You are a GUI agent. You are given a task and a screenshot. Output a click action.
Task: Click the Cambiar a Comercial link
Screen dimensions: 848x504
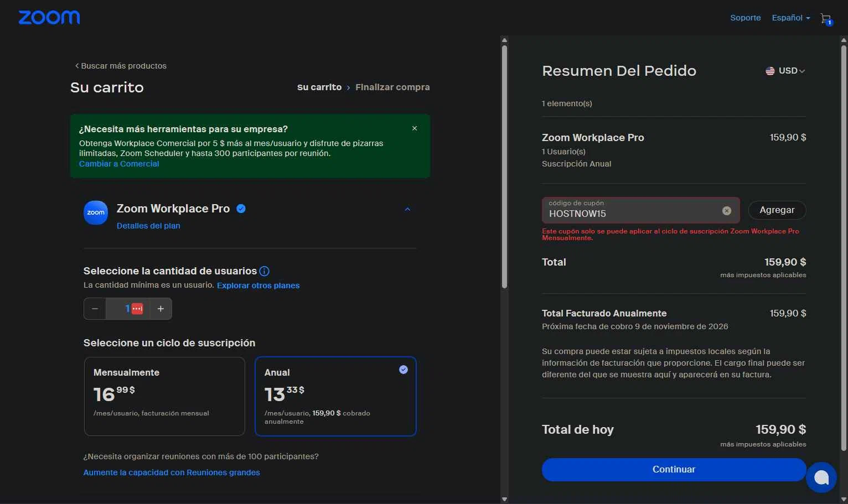tap(119, 164)
